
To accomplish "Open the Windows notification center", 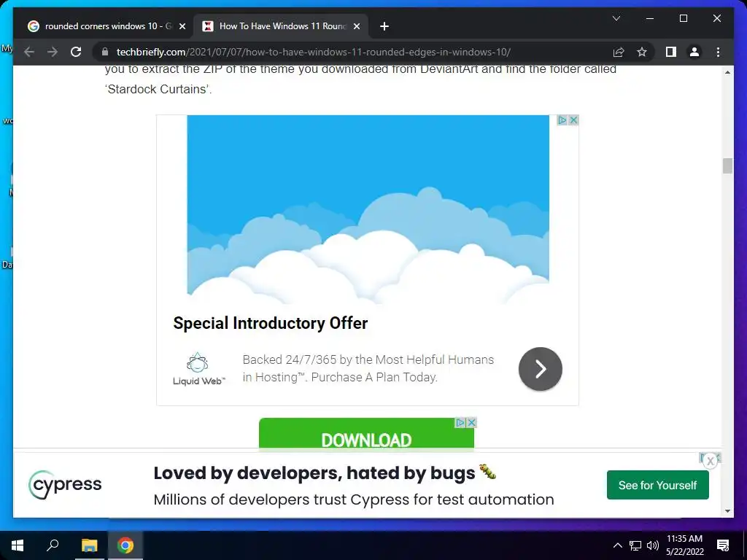I will (723, 545).
